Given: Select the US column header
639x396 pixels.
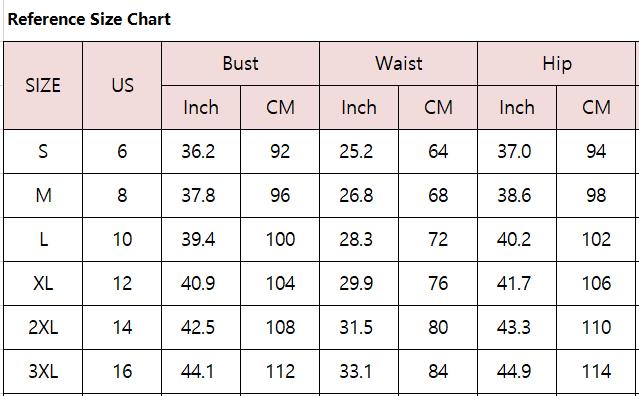Looking at the screenshot, I should point(122,86).
